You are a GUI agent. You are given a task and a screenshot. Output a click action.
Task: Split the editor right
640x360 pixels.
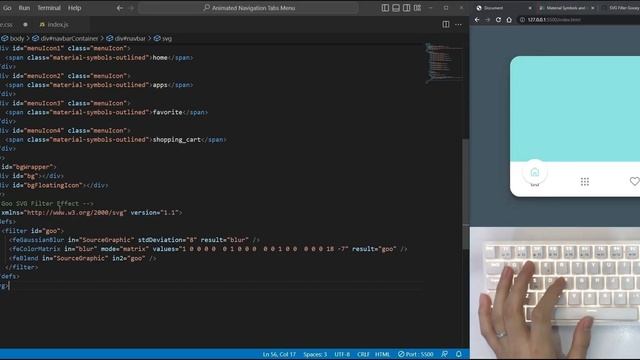[x=446, y=24]
